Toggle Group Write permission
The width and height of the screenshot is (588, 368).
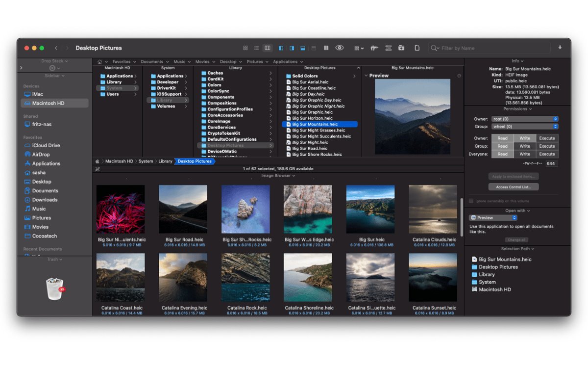pyautogui.click(x=524, y=146)
